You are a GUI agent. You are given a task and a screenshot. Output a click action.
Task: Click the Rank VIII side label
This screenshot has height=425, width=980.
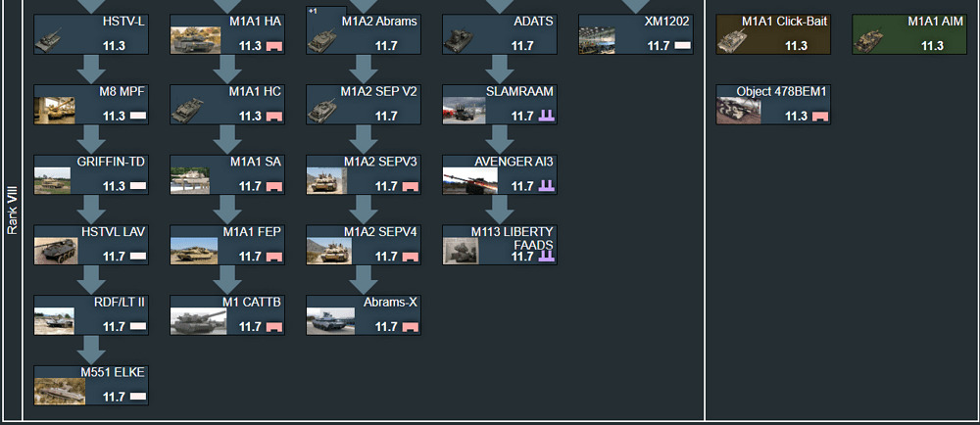point(12,211)
